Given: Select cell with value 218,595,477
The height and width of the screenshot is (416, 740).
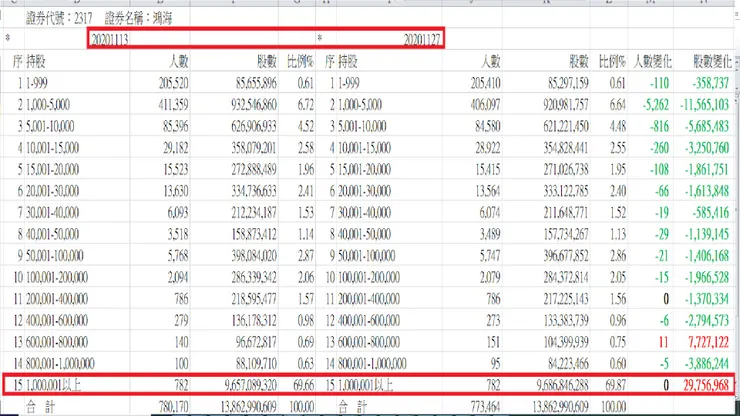Looking at the screenshot, I should tap(254, 299).
